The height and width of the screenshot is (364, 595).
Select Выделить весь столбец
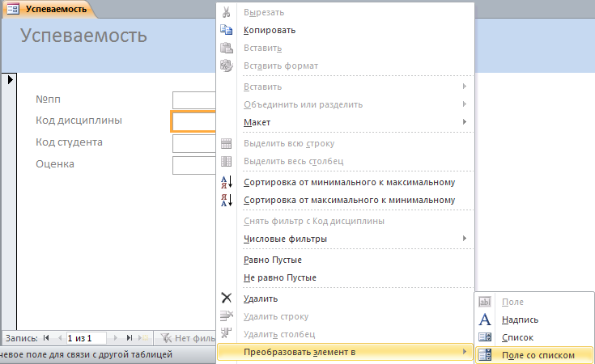coord(346,161)
